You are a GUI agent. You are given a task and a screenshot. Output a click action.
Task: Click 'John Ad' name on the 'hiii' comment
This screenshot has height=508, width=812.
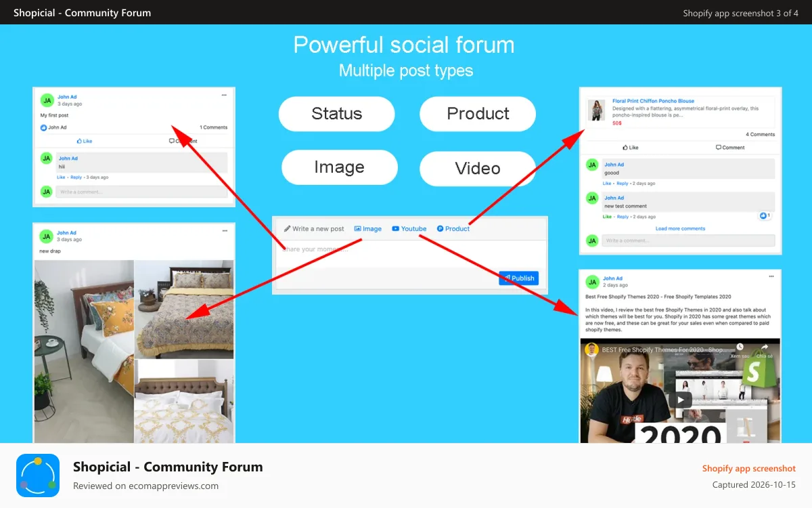tap(68, 158)
